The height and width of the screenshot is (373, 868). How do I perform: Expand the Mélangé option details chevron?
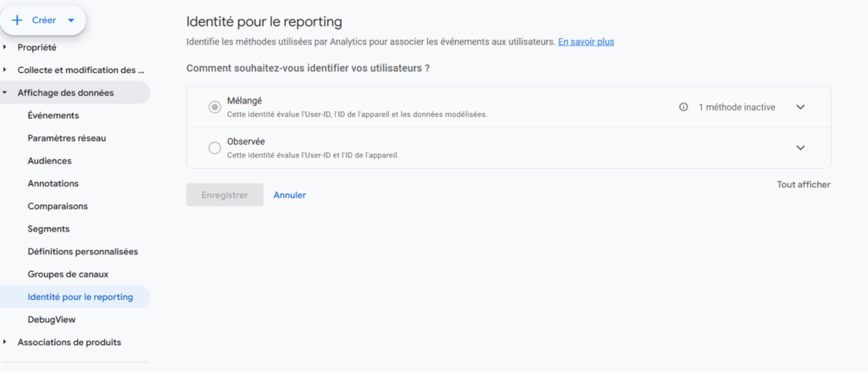point(800,108)
